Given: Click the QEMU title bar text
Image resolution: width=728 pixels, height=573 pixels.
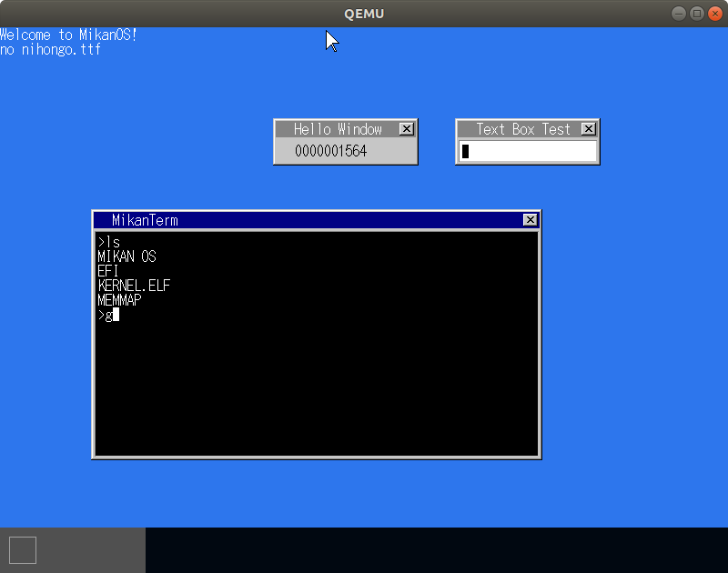Looking at the screenshot, I should 364,14.
